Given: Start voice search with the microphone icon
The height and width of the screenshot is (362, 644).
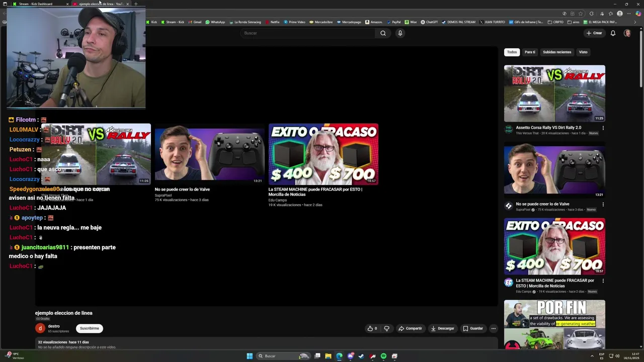Looking at the screenshot, I should click(x=400, y=33).
